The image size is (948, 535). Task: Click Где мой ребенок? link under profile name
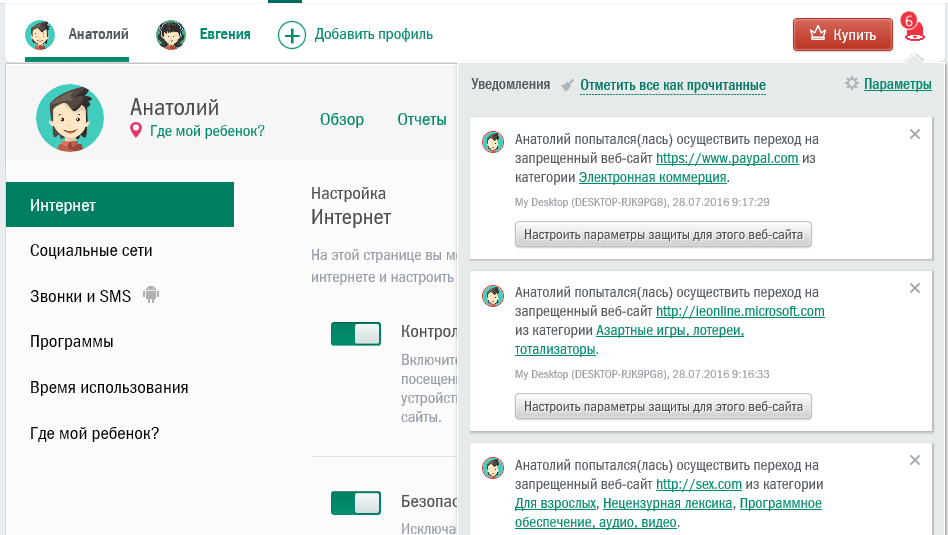(x=207, y=131)
